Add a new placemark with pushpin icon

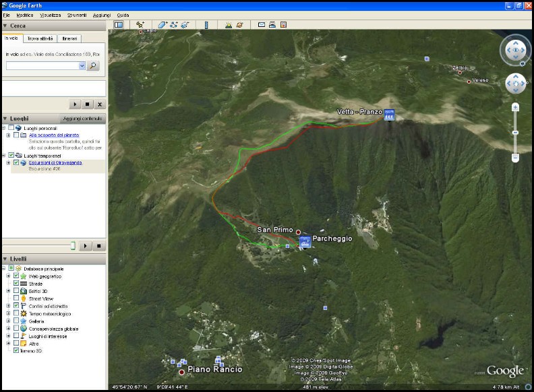140,24
